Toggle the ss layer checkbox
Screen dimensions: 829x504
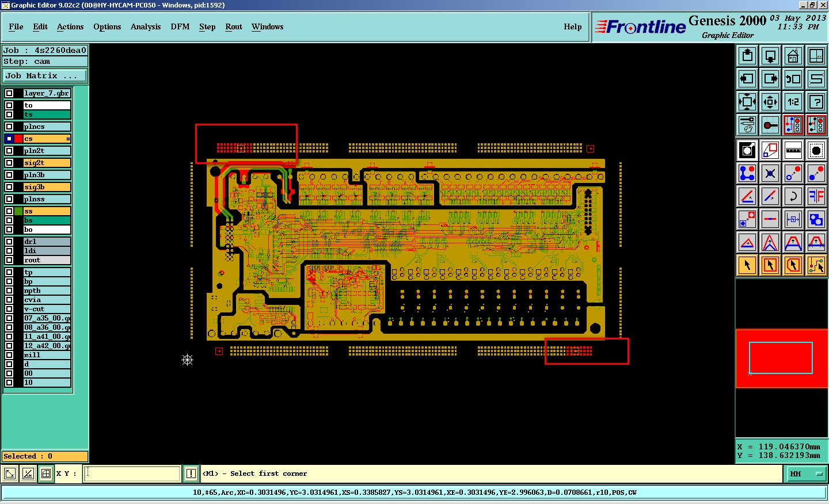pos(9,211)
